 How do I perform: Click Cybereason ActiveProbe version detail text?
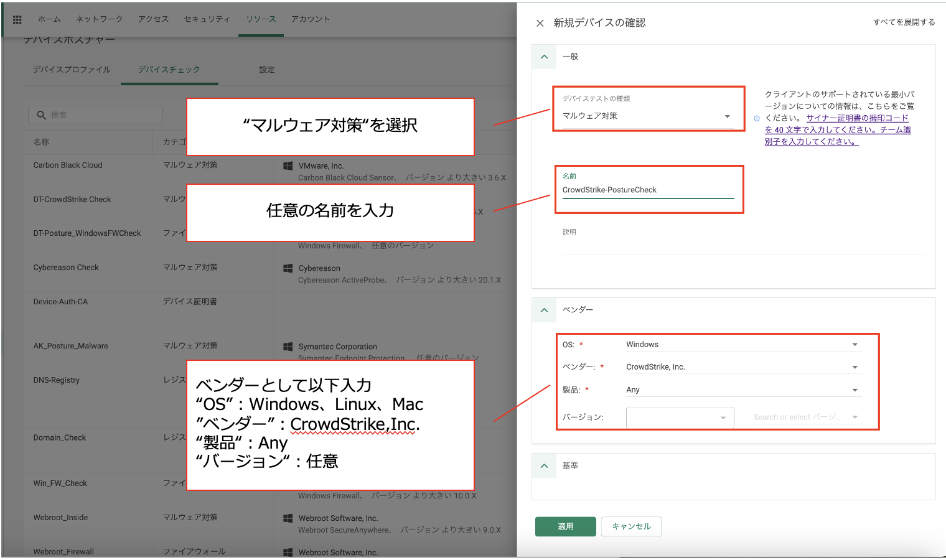click(400, 281)
